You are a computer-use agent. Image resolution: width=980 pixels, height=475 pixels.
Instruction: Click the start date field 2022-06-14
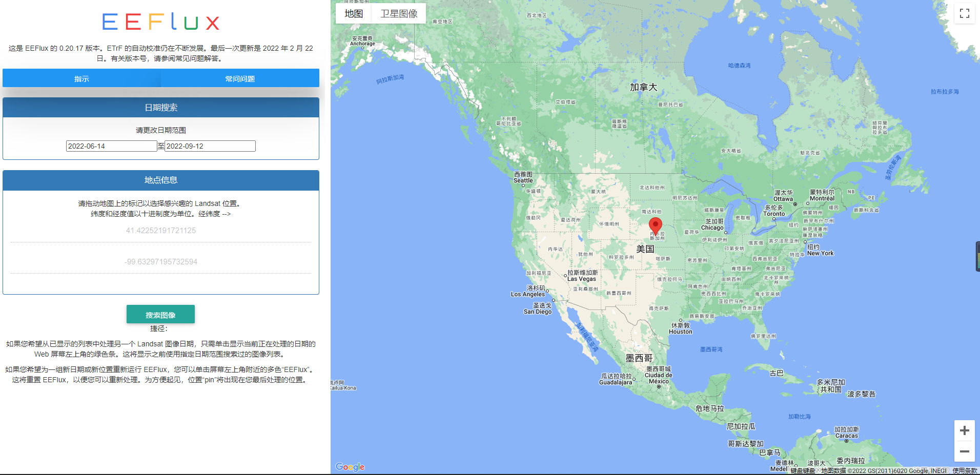[x=111, y=146]
